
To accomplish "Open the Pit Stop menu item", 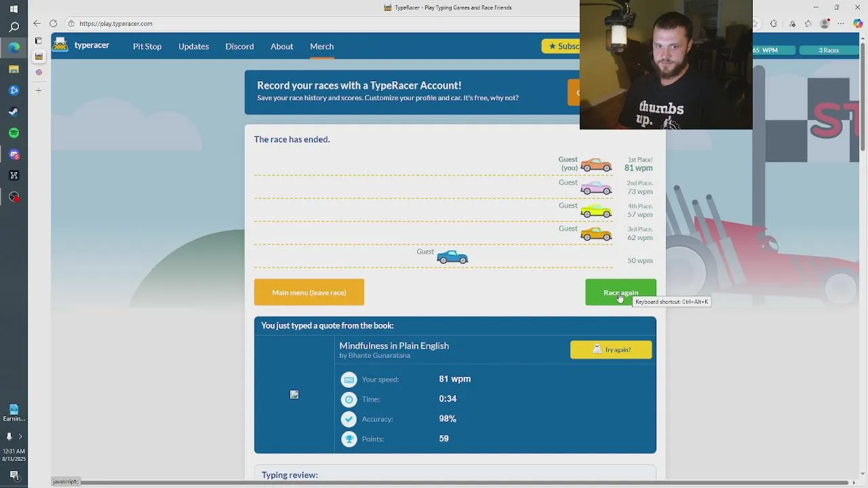I will [x=147, y=46].
